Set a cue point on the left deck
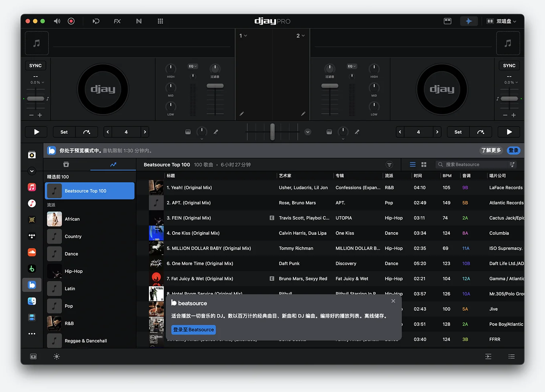 tap(64, 132)
